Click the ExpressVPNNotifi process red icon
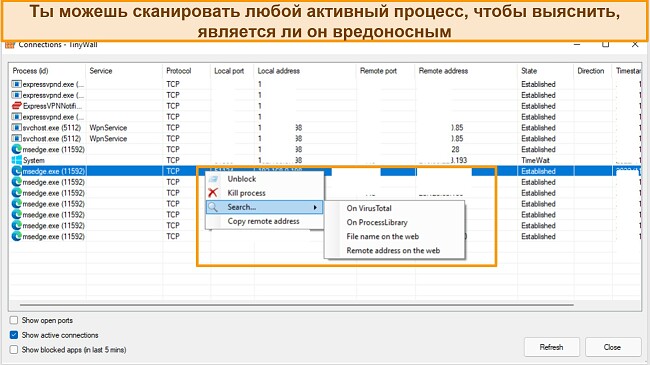The image size is (650, 365). click(17, 106)
